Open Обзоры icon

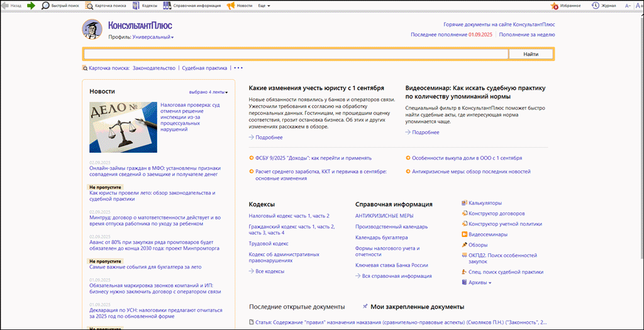click(x=465, y=245)
